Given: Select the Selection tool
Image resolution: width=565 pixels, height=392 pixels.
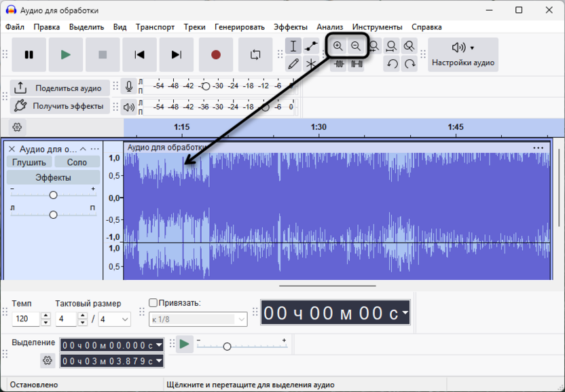Looking at the screenshot, I should (293, 46).
